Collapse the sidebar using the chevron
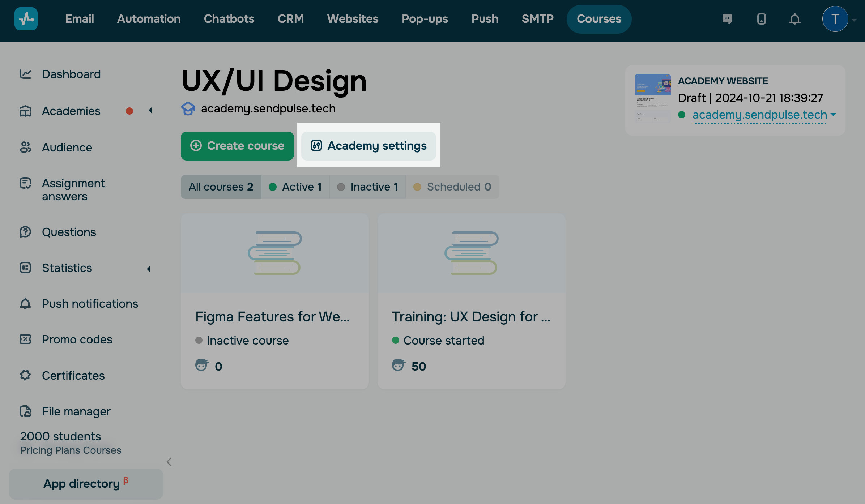 click(169, 462)
